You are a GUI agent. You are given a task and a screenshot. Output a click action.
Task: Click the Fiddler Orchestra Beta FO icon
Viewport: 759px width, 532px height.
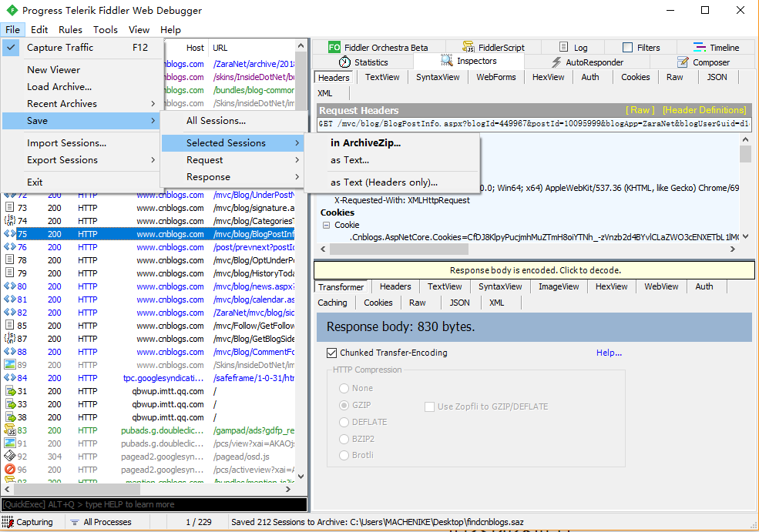tap(334, 47)
